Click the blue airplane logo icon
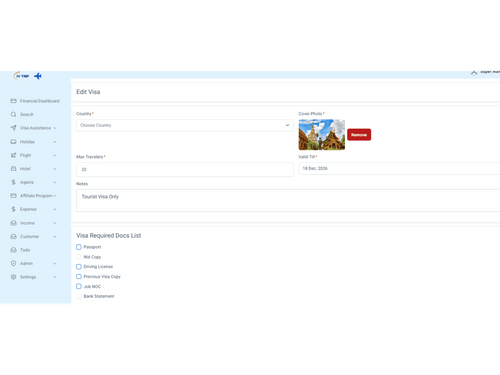Image resolution: width=500 pixels, height=375 pixels. click(x=38, y=76)
